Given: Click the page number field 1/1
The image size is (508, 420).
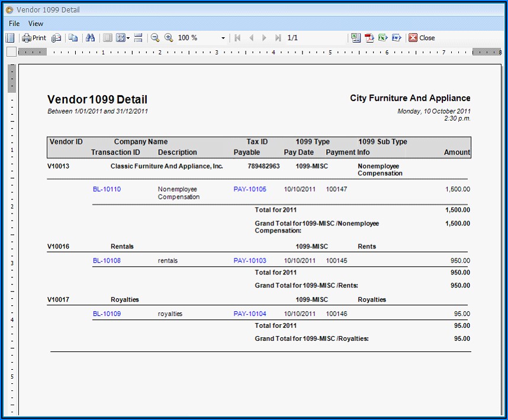Looking at the screenshot, I should tap(292, 38).
